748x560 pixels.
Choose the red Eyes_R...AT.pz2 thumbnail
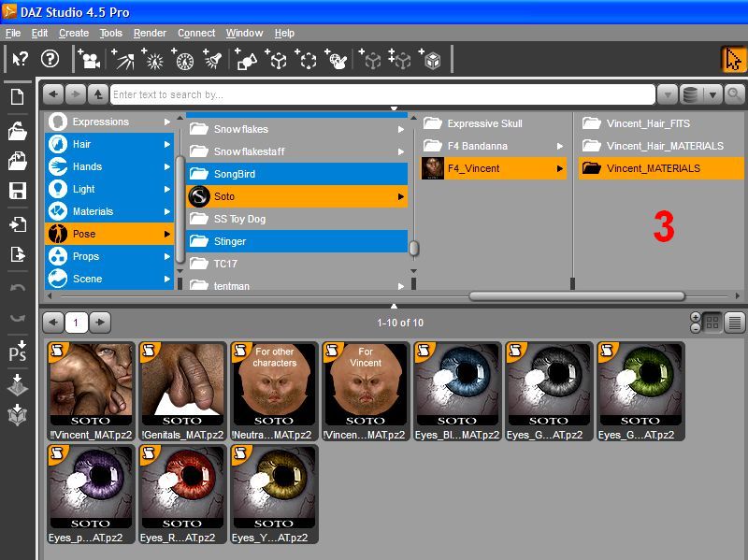click(182, 495)
